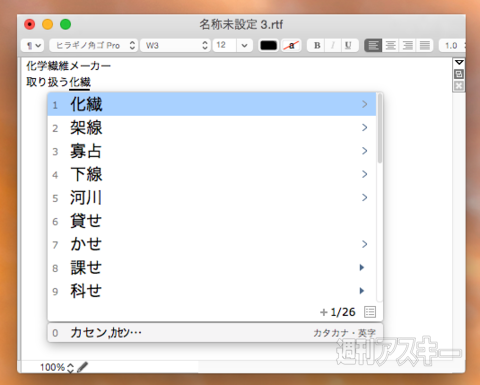Open the text background color swatch
480x385 pixels.
(x=291, y=45)
